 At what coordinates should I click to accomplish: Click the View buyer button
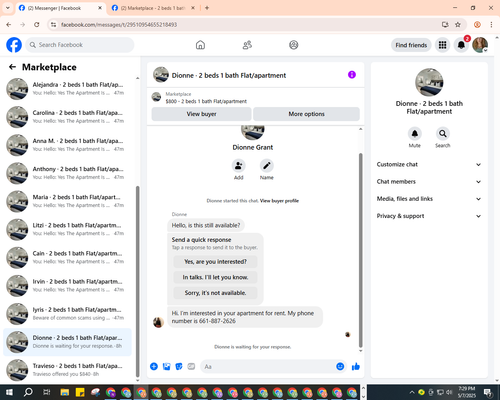201,114
